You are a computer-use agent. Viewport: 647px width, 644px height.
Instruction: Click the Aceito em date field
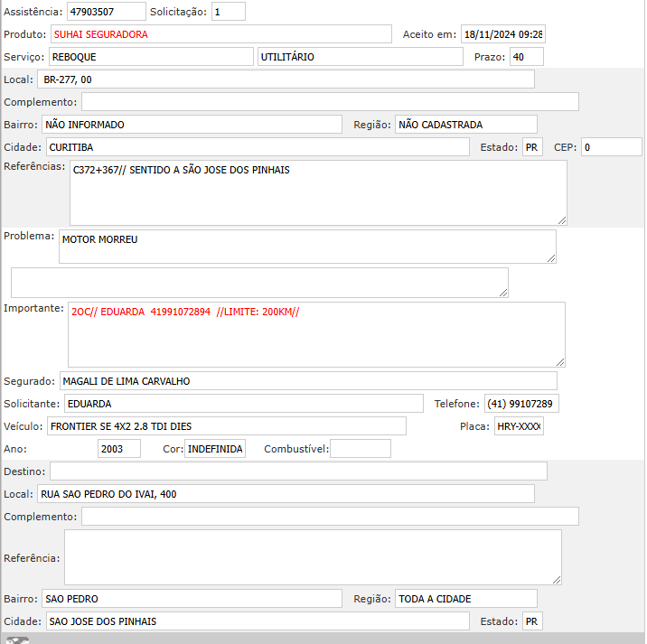502,34
